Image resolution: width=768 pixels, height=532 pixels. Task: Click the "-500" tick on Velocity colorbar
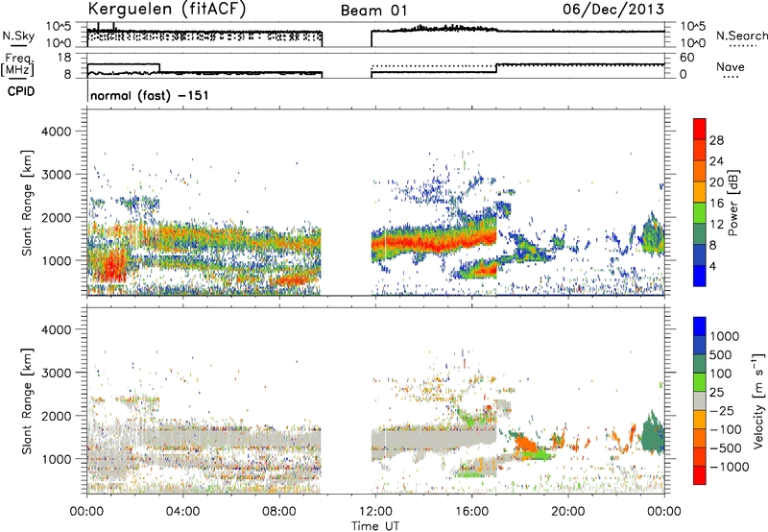pyautogui.click(x=726, y=447)
